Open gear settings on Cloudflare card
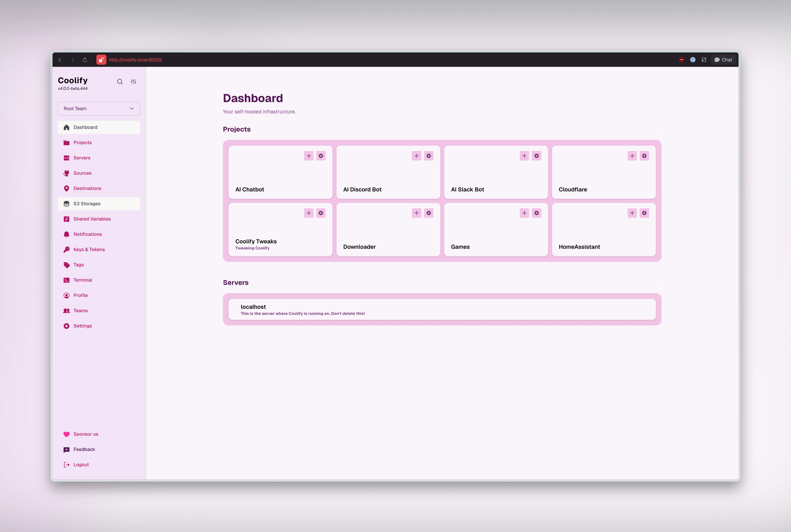Viewport: 791px width, 532px height. click(x=644, y=156)
